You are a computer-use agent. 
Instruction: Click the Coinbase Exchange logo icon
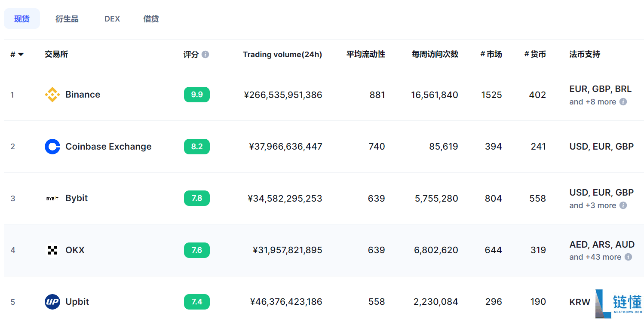pos(52,147)
